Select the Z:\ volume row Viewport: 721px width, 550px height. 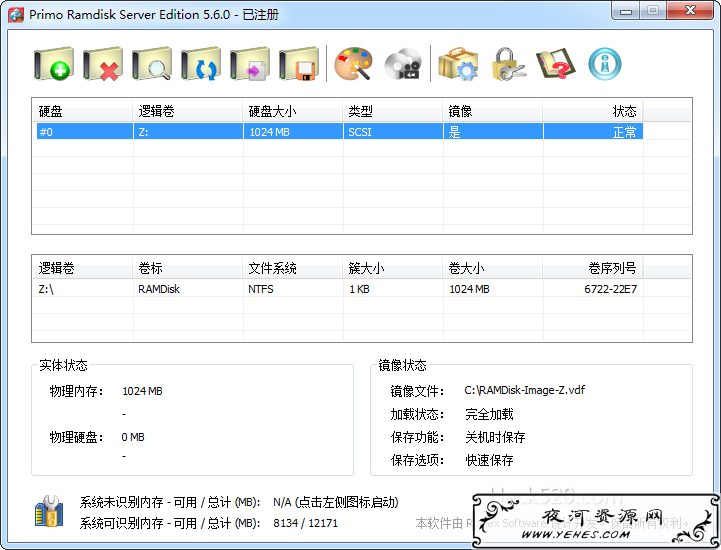340,289
